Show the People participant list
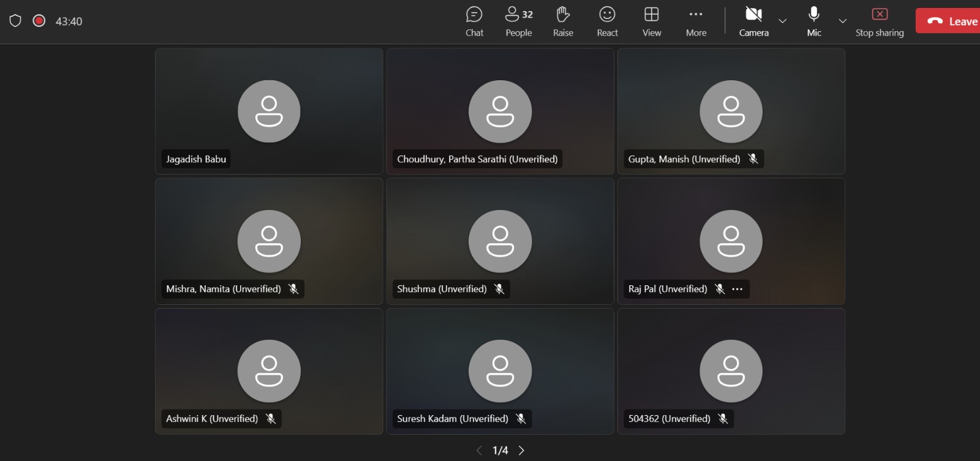 pyautogui.click(x=519, y=21)
